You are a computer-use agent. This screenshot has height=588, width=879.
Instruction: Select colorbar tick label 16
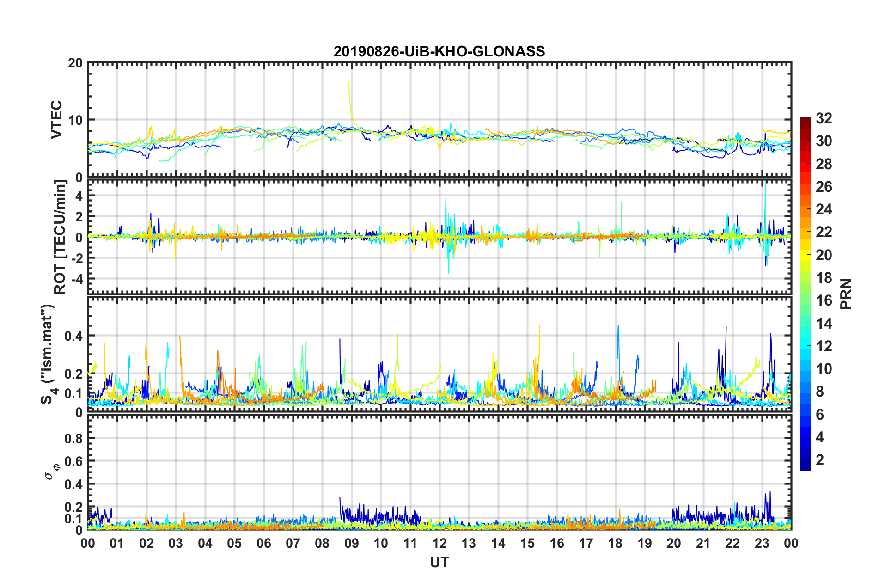click(x=824, y=300)
